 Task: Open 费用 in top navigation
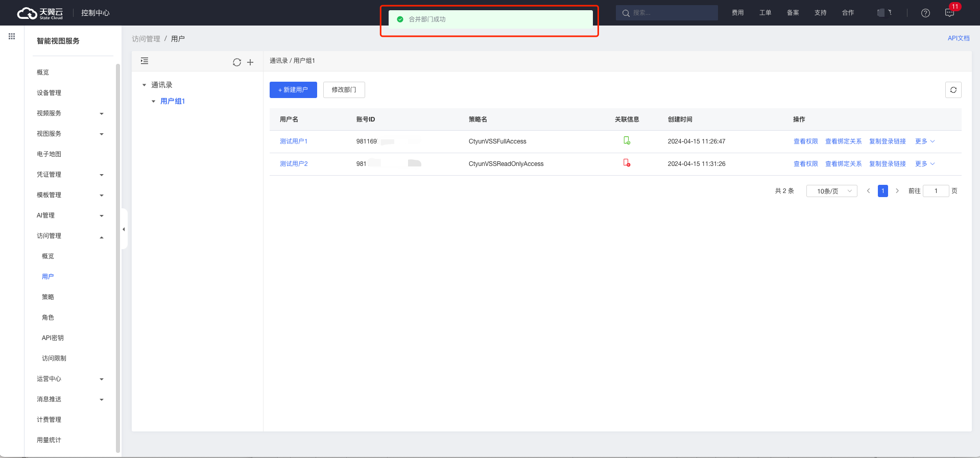[x=737, y=13]
